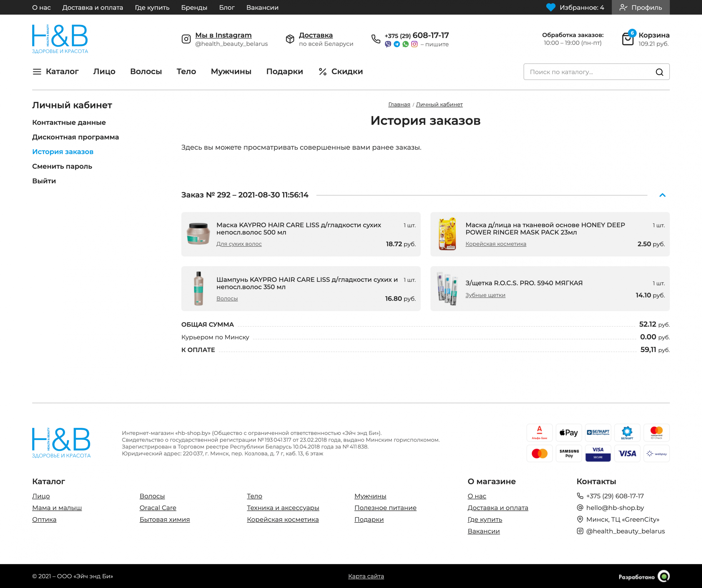702x588 pixels.
Task: Click the catalog search input field
Action: tap(596, 72)
